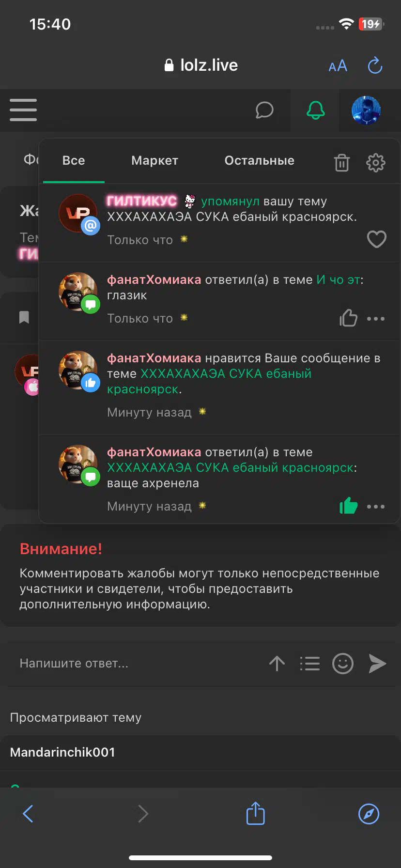The image size is (401, 868).
Task: Open the "И чо эт" topic link
Action: pyautogui.click(x=338, y=279)
